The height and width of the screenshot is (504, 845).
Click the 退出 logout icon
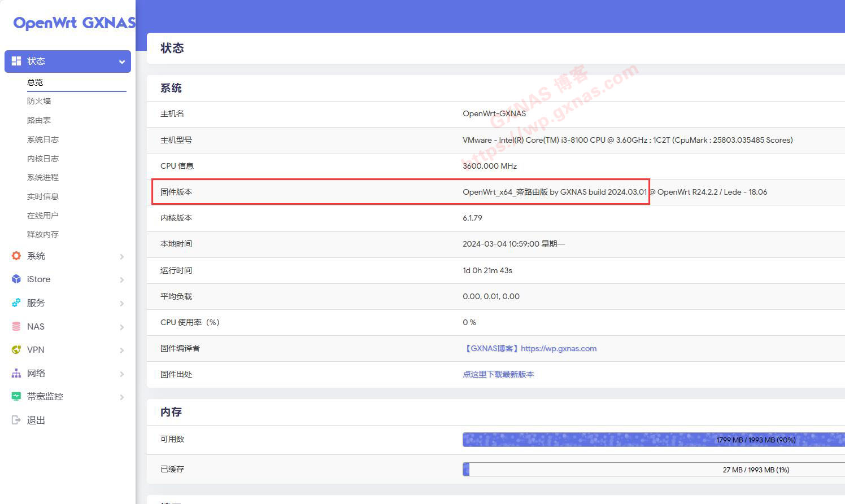pyautogui.click(x=16, y=420)
